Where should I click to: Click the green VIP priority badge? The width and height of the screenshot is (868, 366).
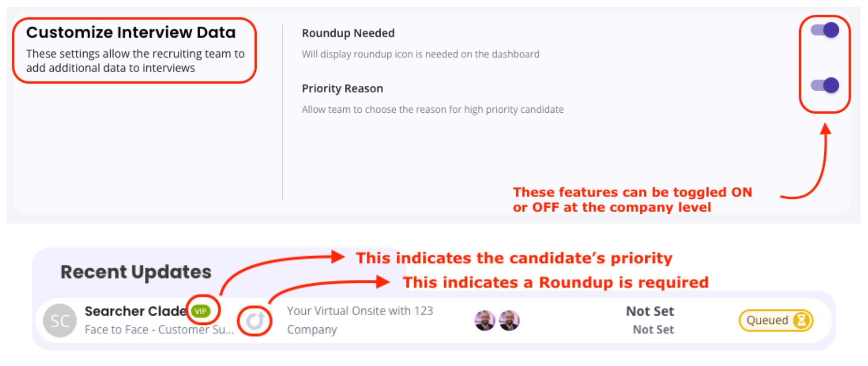201,311
